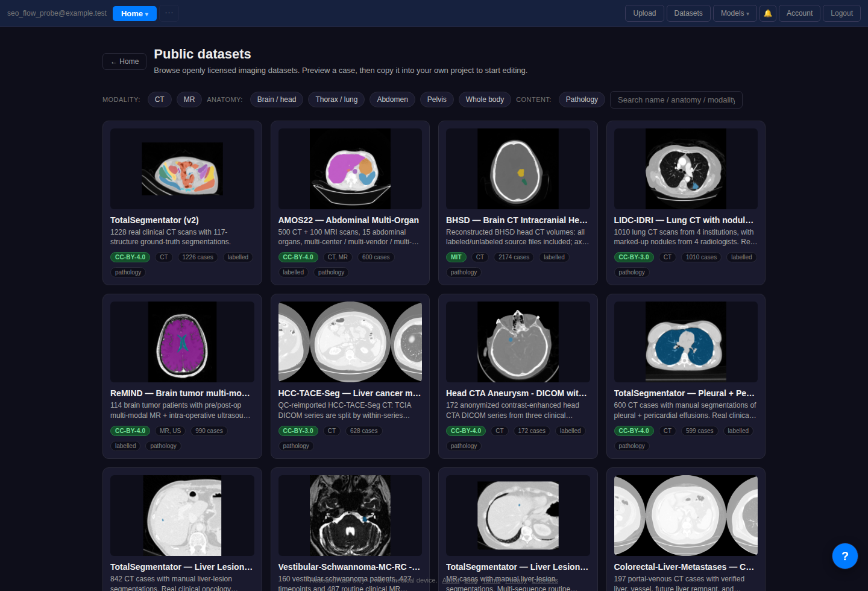Click the MIT license badge on BHSD
Screen dimensions: 868x591
click(456, 257)
